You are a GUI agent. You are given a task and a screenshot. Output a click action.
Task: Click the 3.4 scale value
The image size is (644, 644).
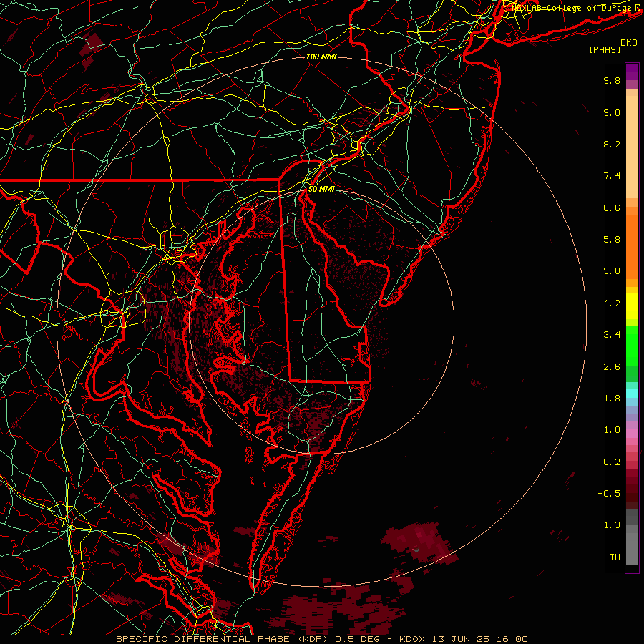612,335
